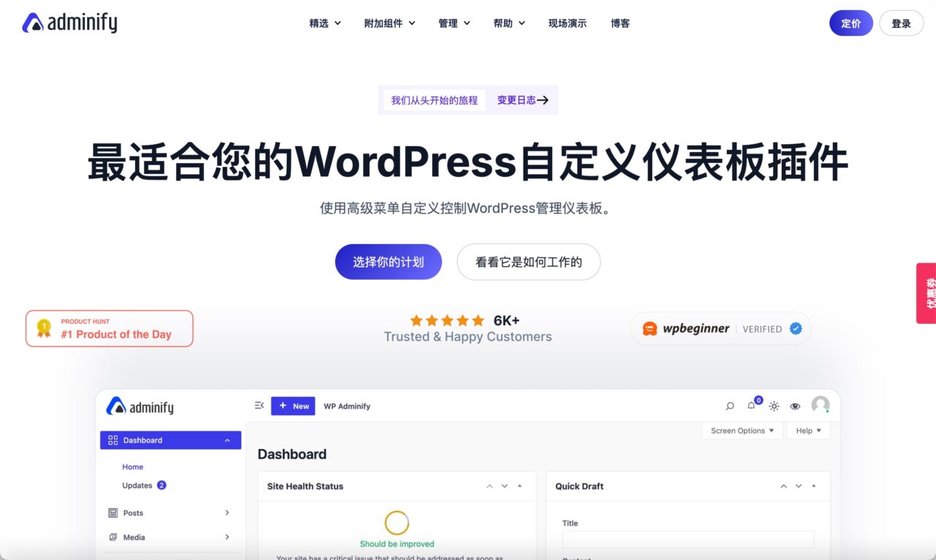Click the 选择你的计划 button

(388, 262)
